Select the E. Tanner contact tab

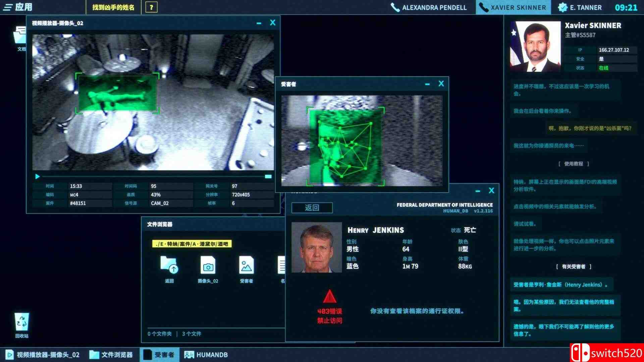tap(580, 7)
